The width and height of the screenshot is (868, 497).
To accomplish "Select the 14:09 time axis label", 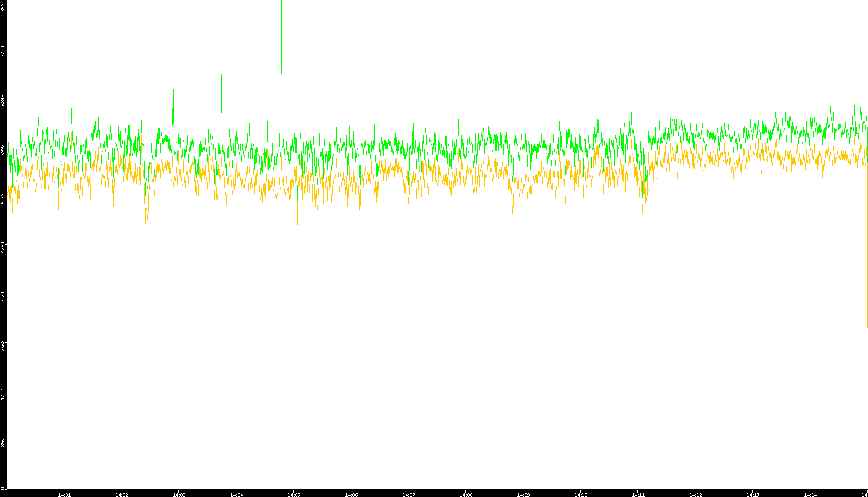I will (x=523, y=495).
